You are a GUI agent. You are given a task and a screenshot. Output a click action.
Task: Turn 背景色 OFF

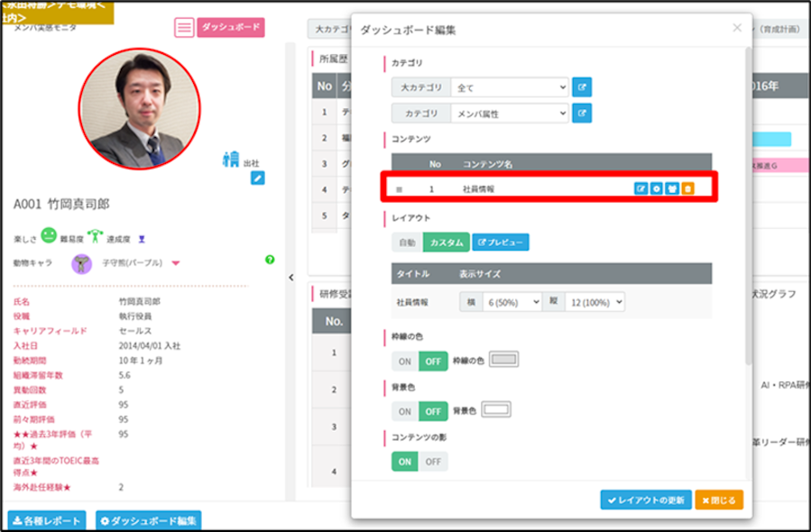click(x=433, y=411)
